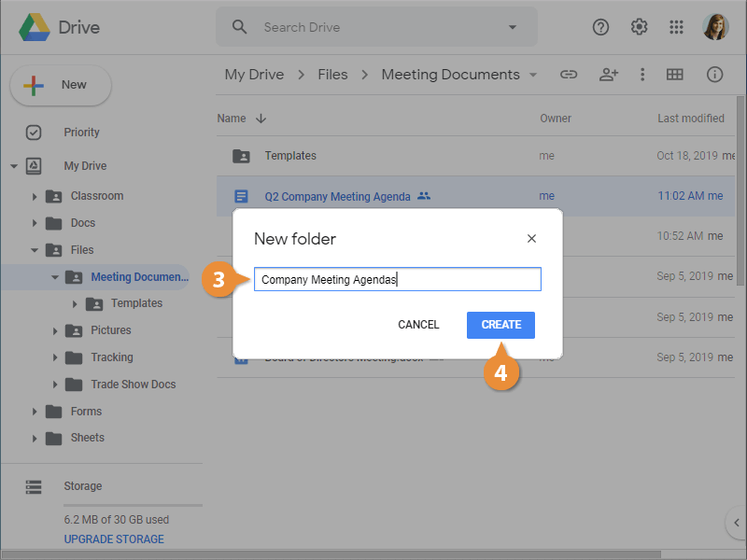Click the get shareable link icon

pyautogui.click(x=569, y=75)
